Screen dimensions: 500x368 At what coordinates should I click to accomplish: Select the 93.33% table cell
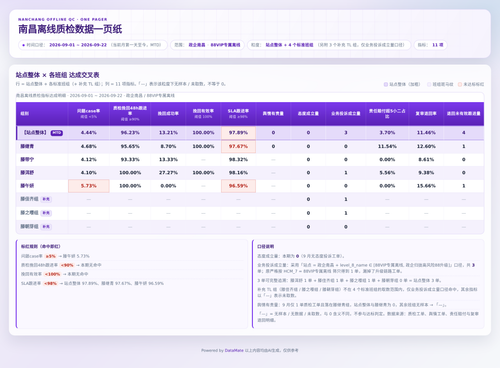point(130,160)
